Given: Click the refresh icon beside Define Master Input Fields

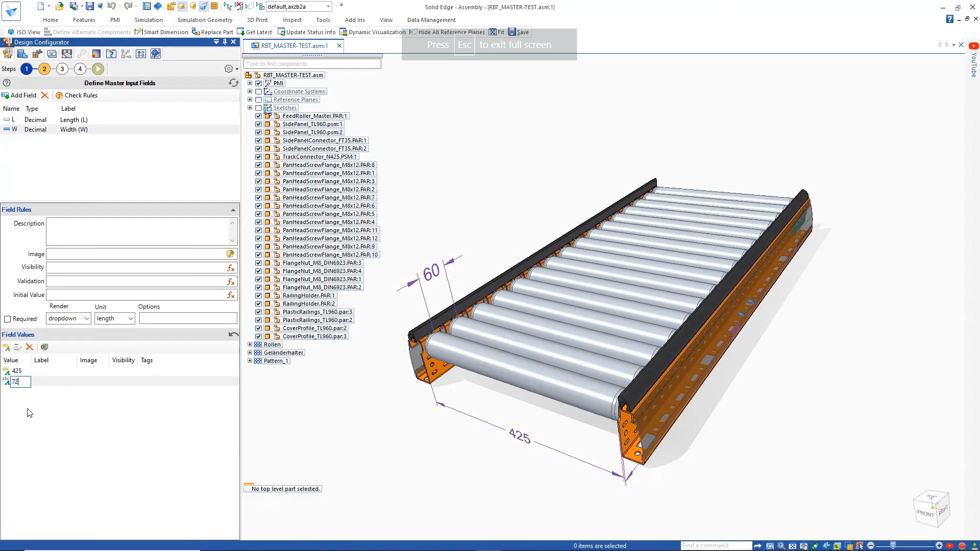Looking at the screenshot, I should 233,83.
